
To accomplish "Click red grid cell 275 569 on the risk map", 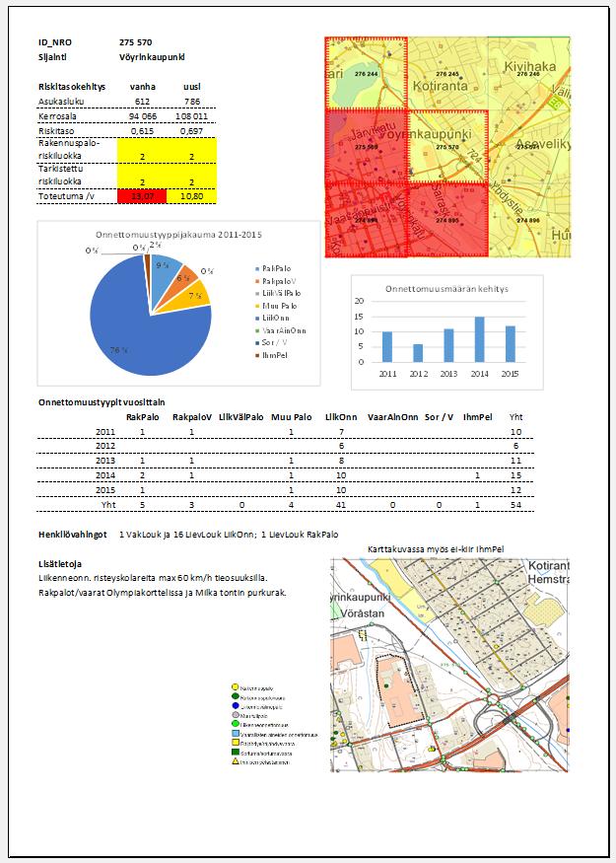I will tap(367, 146).
